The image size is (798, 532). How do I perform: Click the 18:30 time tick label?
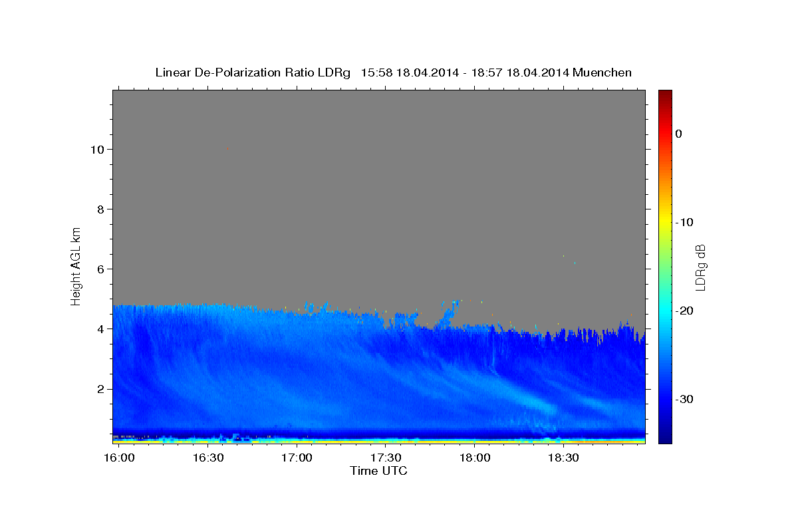(x=563, y=458)
